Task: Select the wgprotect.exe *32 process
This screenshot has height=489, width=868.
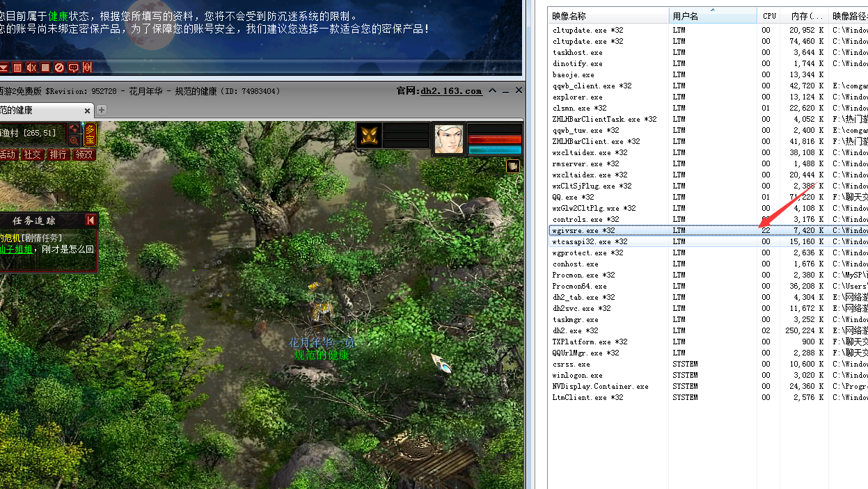Action: tap(708, 252)
